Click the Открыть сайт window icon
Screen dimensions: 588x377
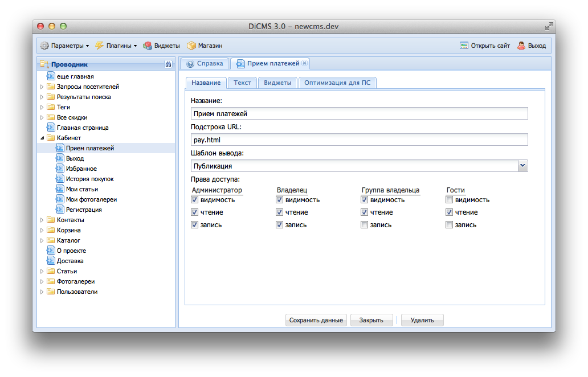click(x=464, y=46)
